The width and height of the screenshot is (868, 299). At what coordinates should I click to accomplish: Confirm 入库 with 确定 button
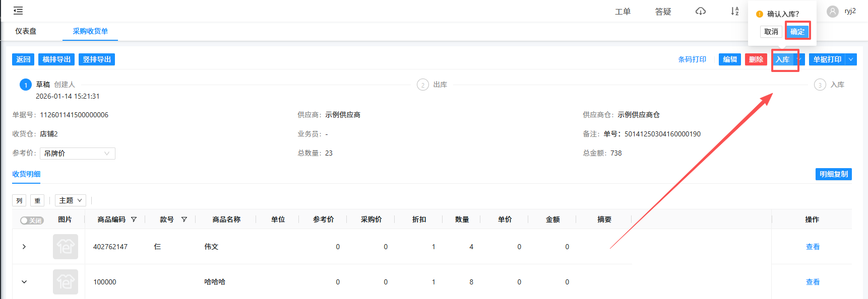pyautogui.click(x=797, y=32)
